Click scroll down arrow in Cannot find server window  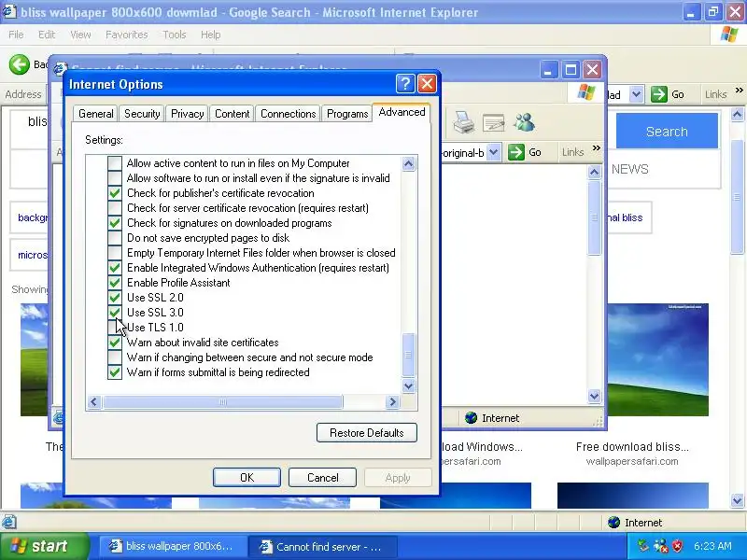click(594, 396)
